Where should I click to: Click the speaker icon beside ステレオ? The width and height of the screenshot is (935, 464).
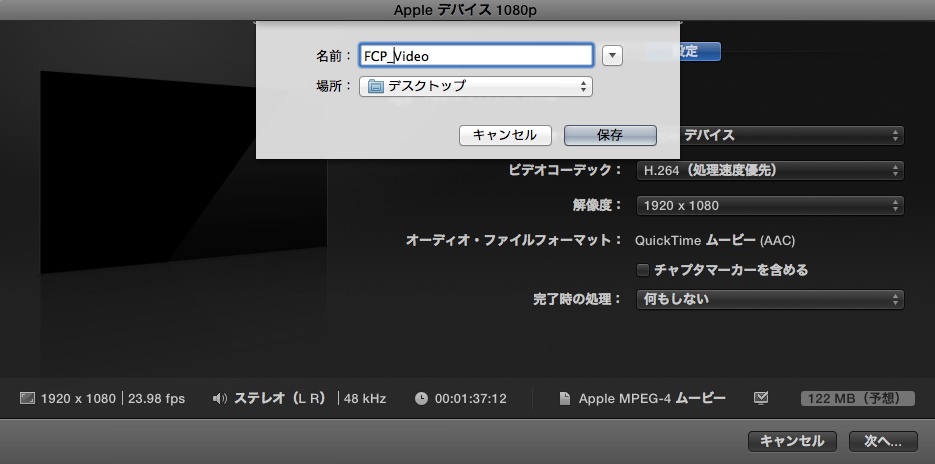click(x=220, y=398)
